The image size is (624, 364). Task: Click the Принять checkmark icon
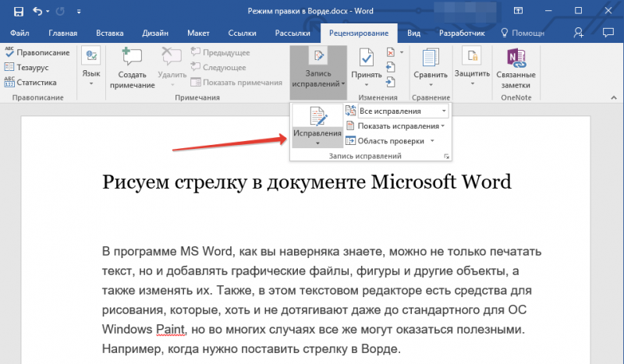click(367, 58)
